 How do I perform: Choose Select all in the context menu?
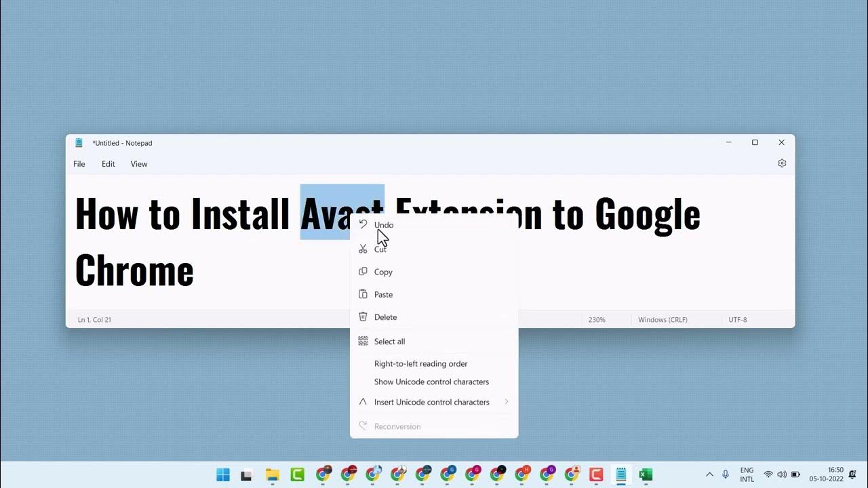click(x=434, y=342)
